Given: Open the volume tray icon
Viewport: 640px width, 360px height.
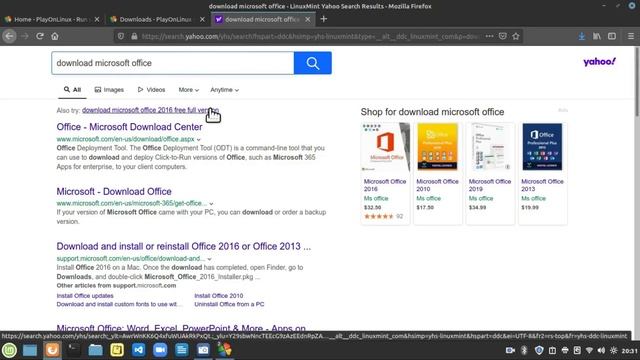Looking at the screenshot, I should click(x=601, y=351).
